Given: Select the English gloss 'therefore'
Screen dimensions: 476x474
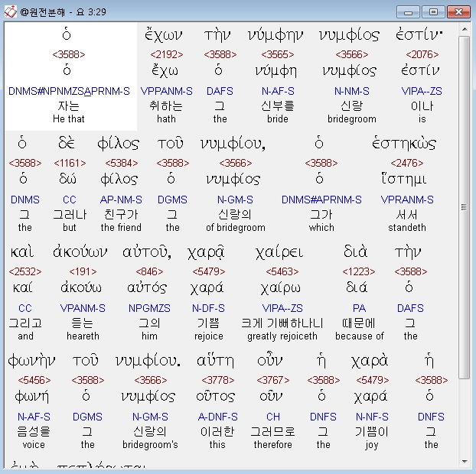Looking at the screenshot, I should point(273,445).
